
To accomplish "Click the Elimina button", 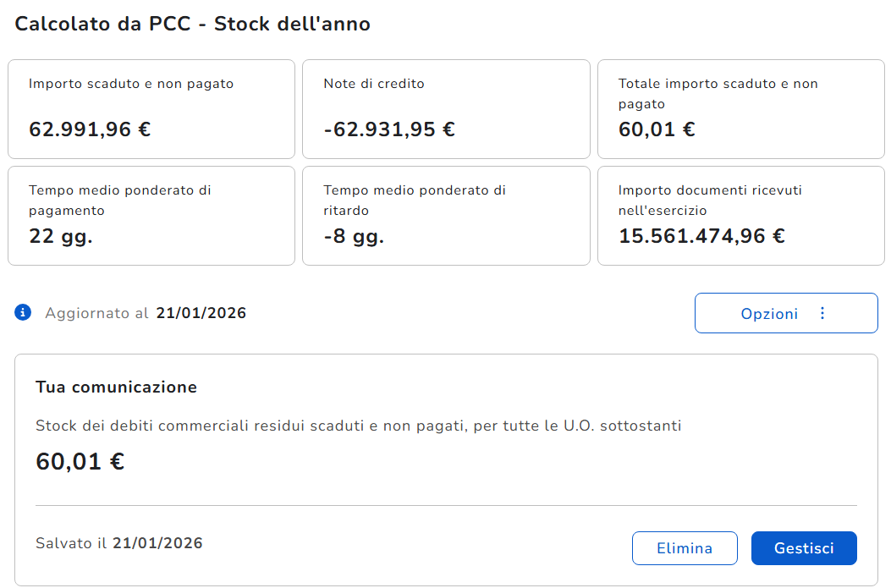I will (685, 548).
